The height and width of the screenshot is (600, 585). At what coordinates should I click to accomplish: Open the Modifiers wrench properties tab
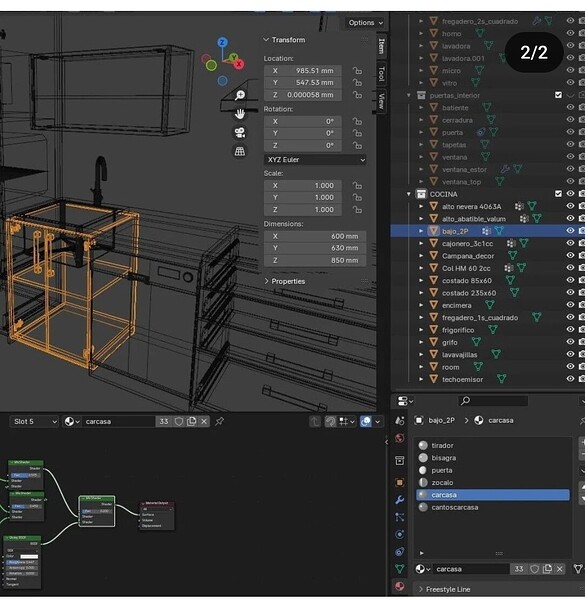pos(399,500)
